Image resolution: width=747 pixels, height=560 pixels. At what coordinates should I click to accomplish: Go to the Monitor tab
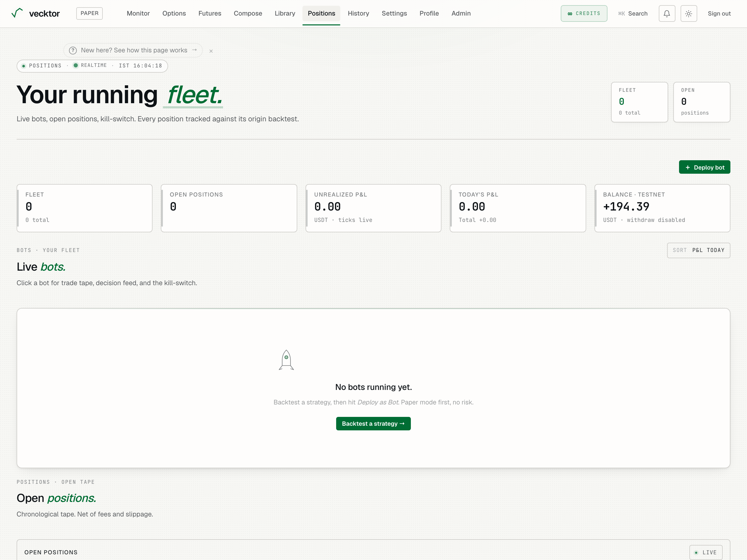[x=138, y=13]
